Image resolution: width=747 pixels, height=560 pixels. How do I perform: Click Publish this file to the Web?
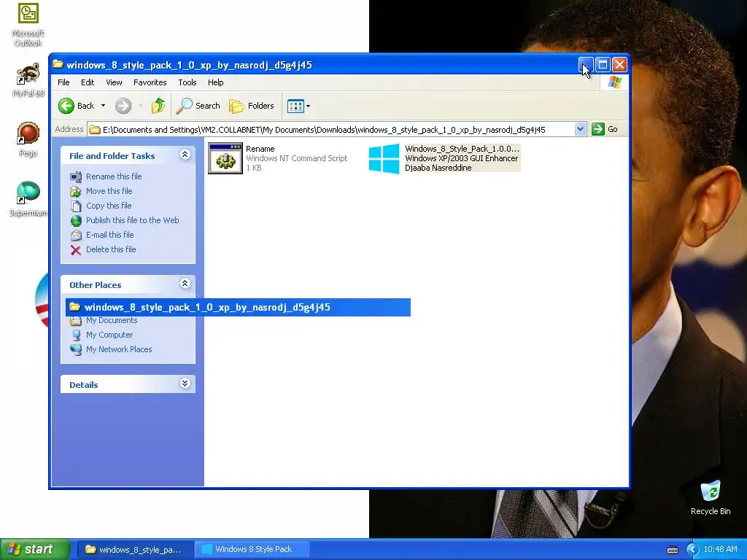[x=133, y=220]
